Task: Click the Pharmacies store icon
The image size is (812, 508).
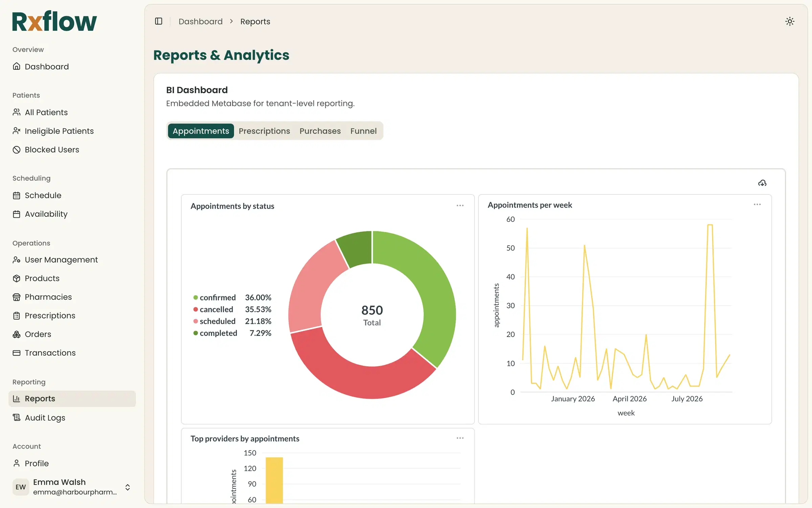Action: [17, 297]
